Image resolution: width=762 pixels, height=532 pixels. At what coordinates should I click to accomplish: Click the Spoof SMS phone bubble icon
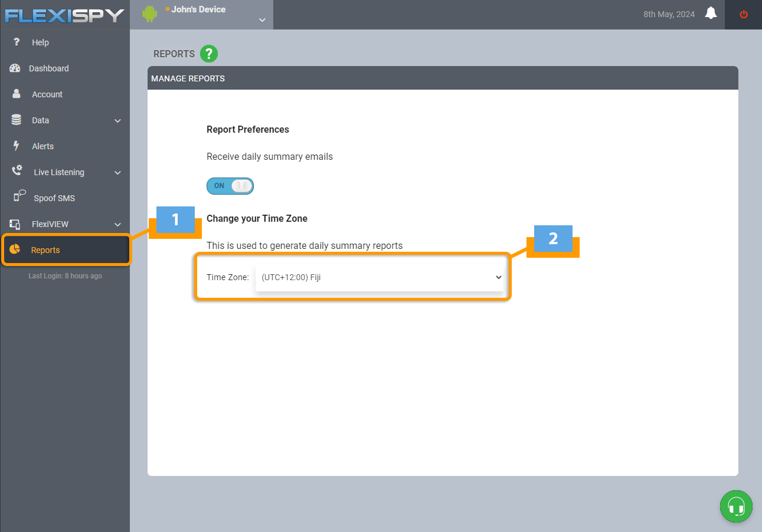click(20, 196)
